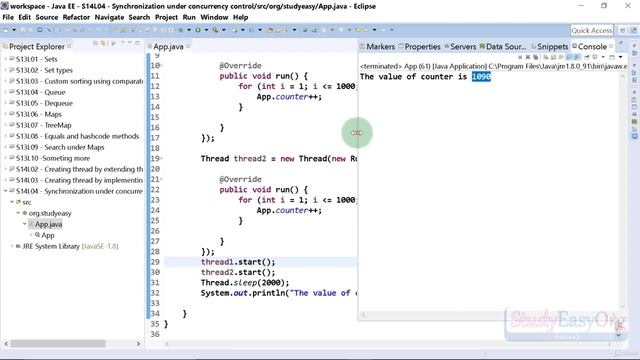The image size is (640, 360).
Task: Terminate the process from the Console toolbar
Action: 520,57
